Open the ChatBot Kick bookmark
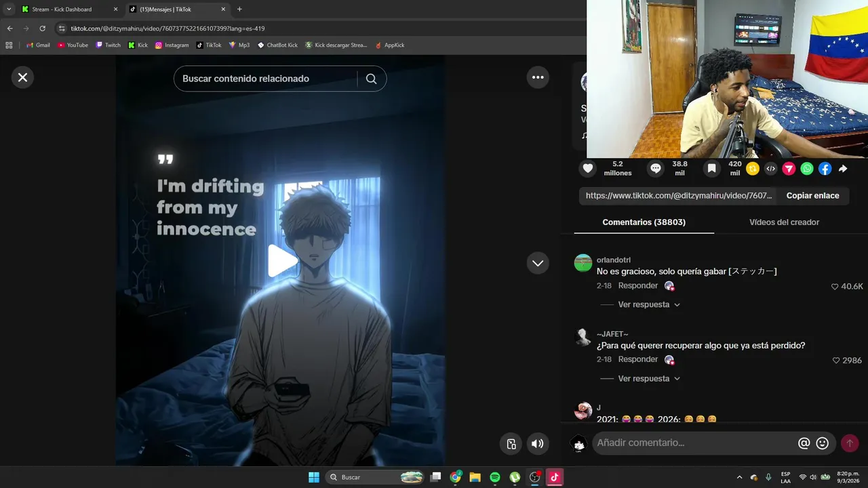 277,45
